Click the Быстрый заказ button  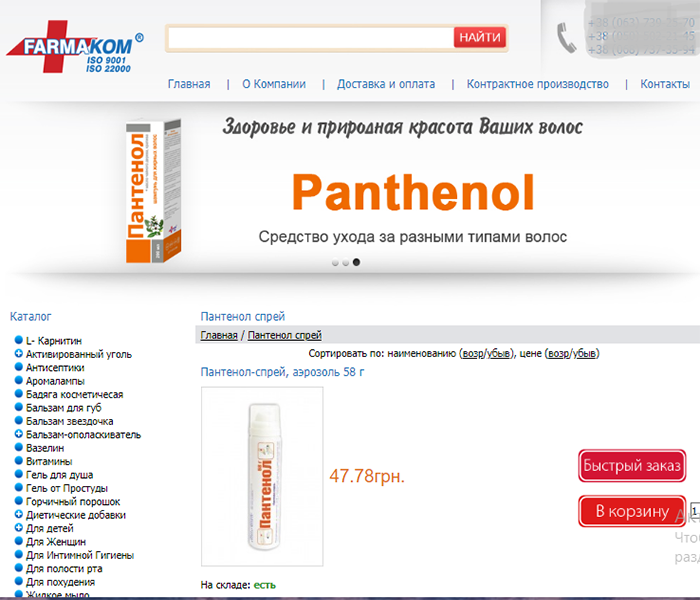coord(632,466)
